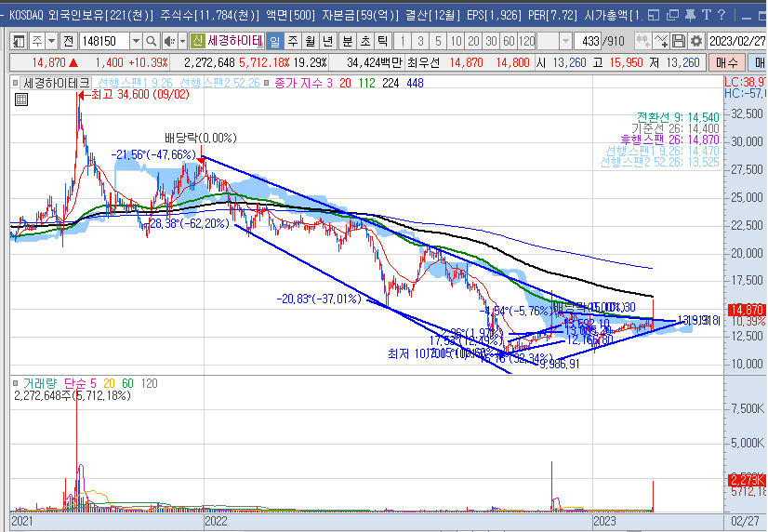Toggle the square marker before 거래량 단순 legend
The image size is (768, 532).
(x=16, y=383)
